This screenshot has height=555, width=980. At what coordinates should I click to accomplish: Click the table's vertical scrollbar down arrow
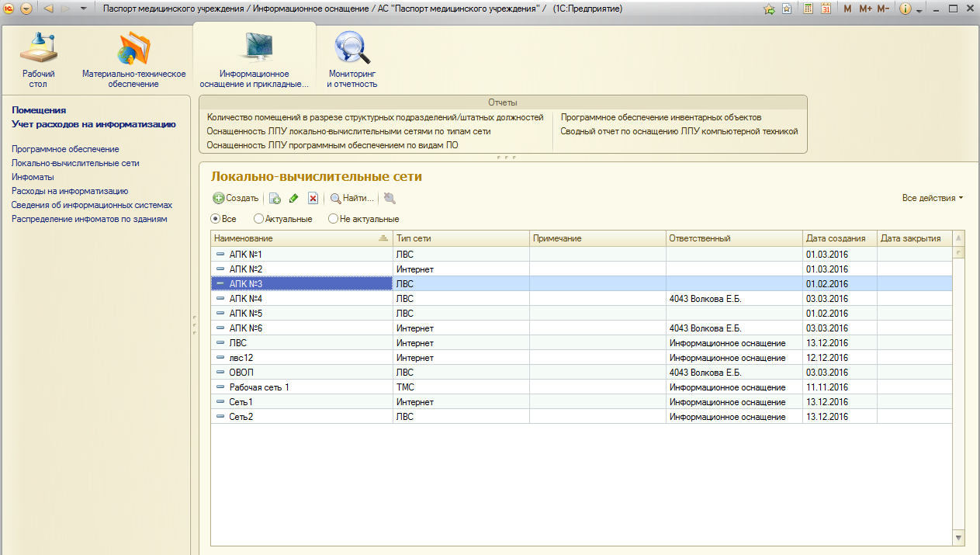point(958,538)
